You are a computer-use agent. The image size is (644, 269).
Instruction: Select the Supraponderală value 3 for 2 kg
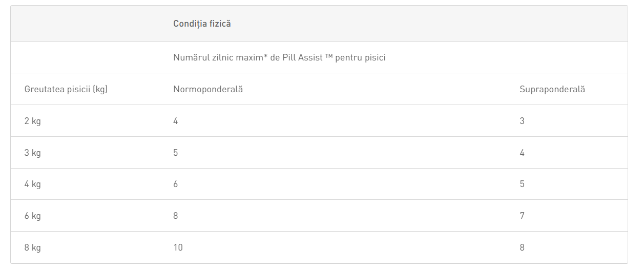click(522, 121)
